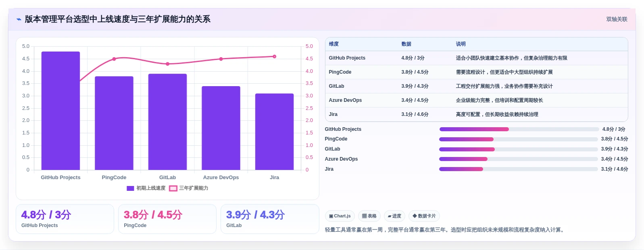Image resolution: width=644 pixels, height=250 pixels.
Task: Select the Jira table row name
Action: click(333, 114)
